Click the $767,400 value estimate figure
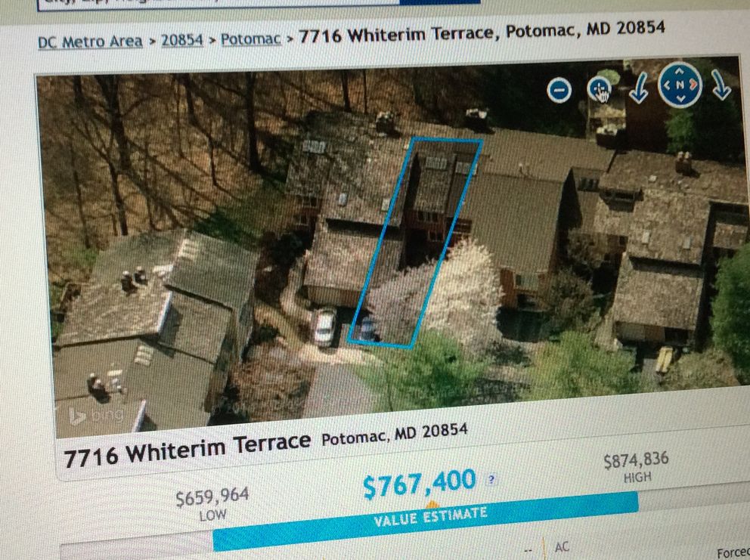 pos(420,483)
